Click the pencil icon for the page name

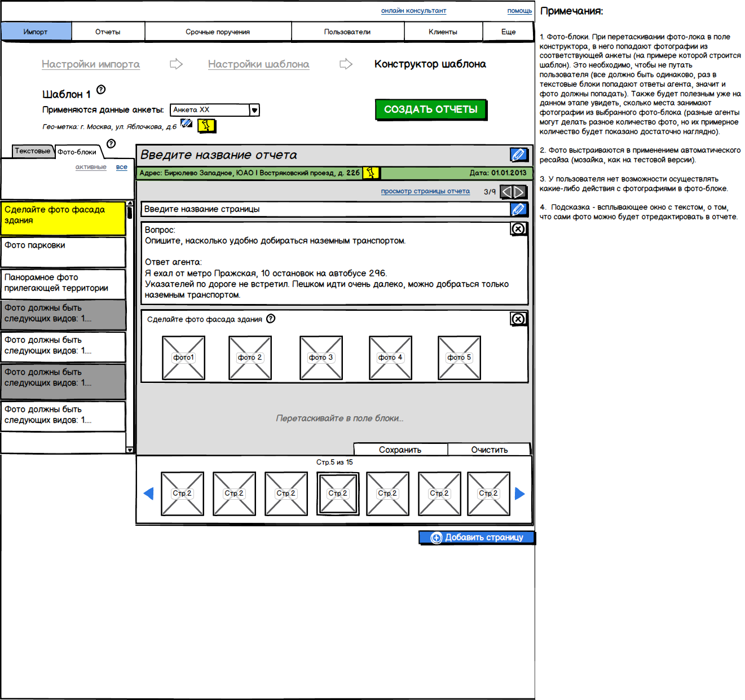(x=518, y=209)
